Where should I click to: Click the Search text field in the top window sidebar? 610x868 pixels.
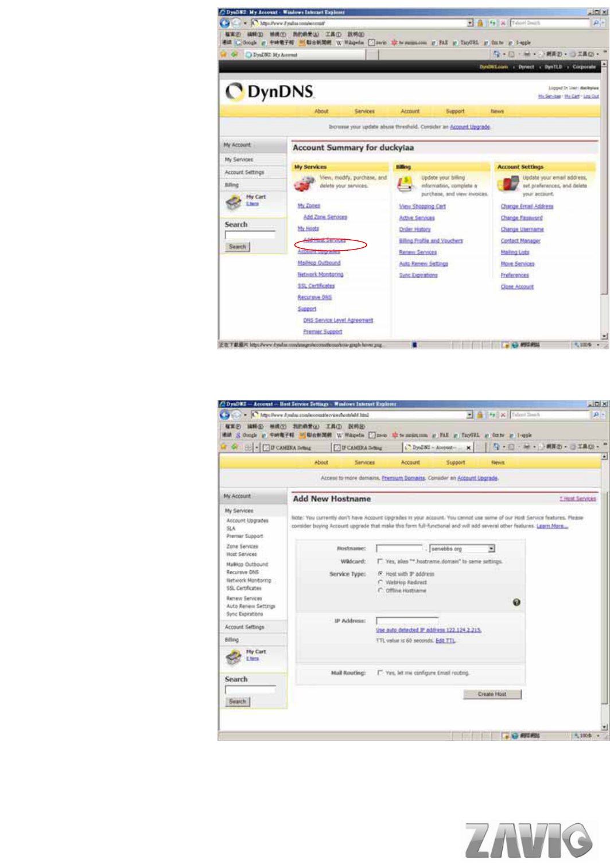point(250,235)
